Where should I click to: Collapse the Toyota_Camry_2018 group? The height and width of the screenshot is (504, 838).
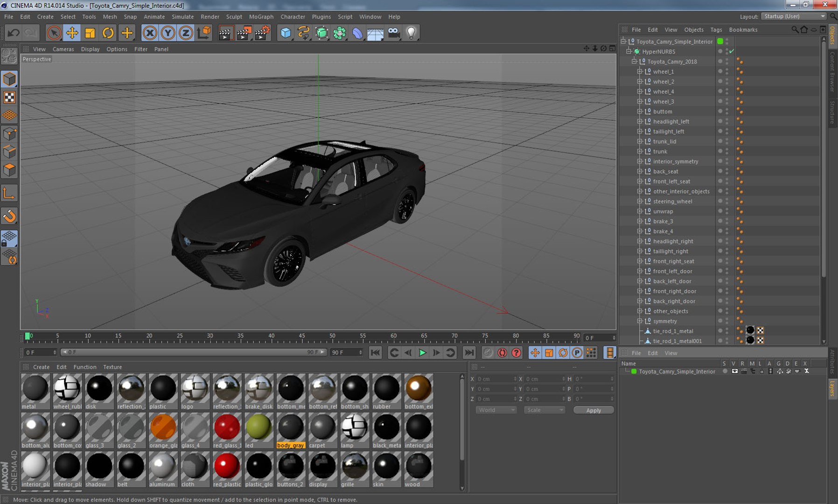click(635, 62)
